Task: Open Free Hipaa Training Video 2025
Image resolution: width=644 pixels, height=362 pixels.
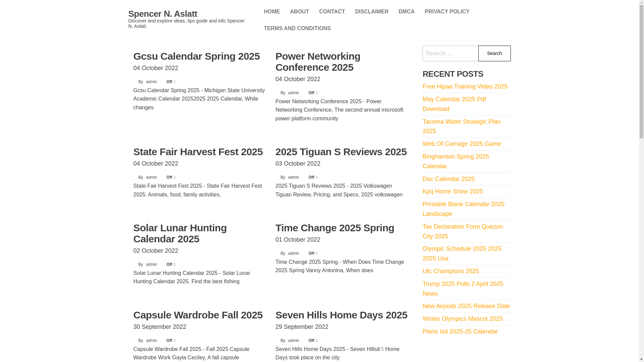Action: [465, 86]
